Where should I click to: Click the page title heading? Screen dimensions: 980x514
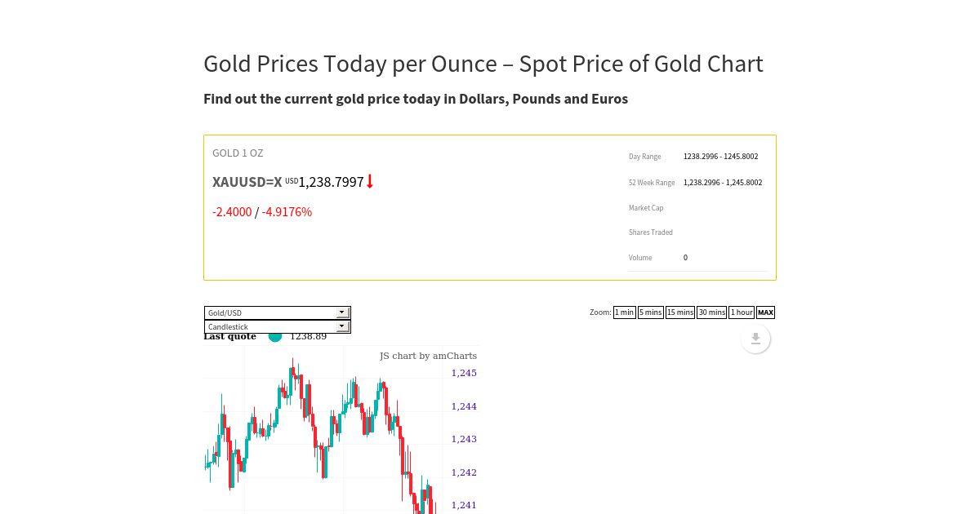(x=483, y=64)
